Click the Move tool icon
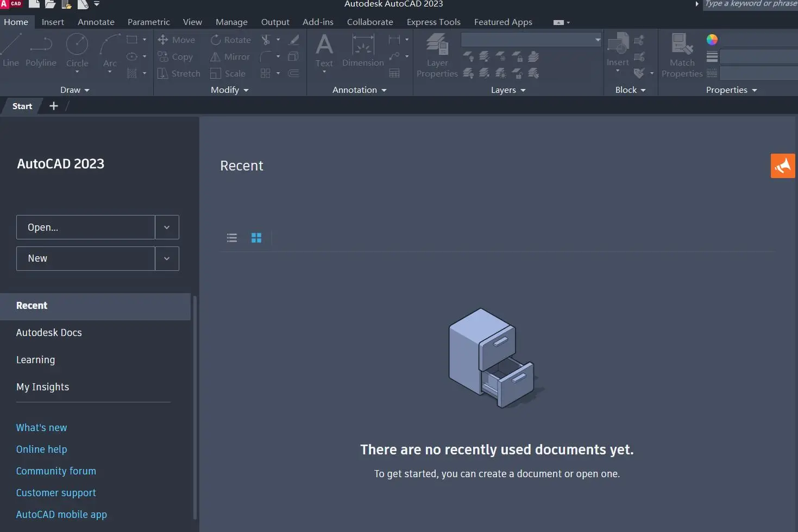Screen dimensions: 798x532 pos(163,40)
